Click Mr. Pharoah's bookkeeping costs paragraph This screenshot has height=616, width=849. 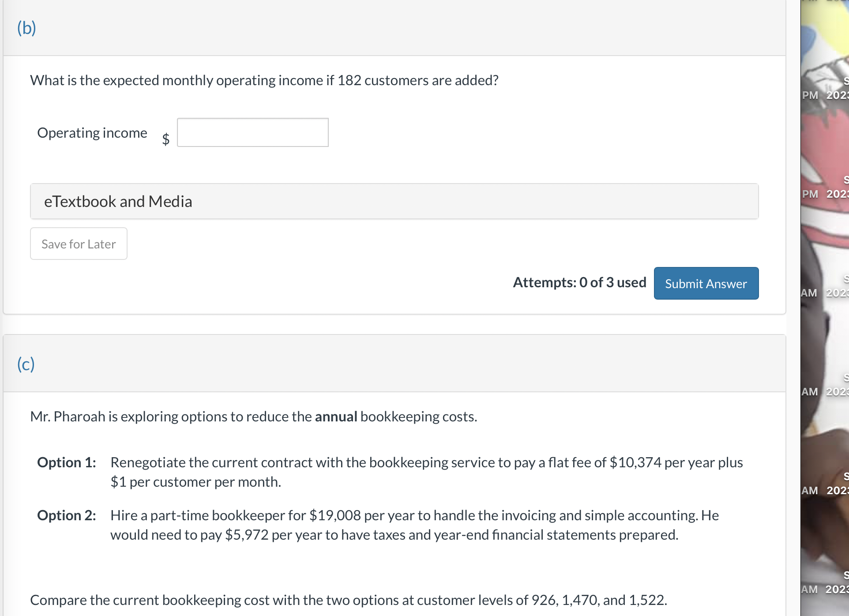pos(253,416)
